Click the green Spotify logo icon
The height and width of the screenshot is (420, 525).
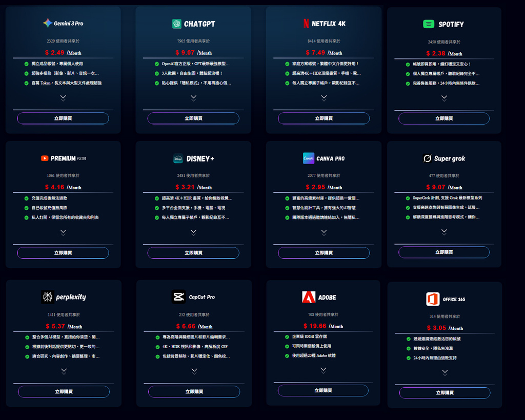pyautogui.click(x=428, y=23)
